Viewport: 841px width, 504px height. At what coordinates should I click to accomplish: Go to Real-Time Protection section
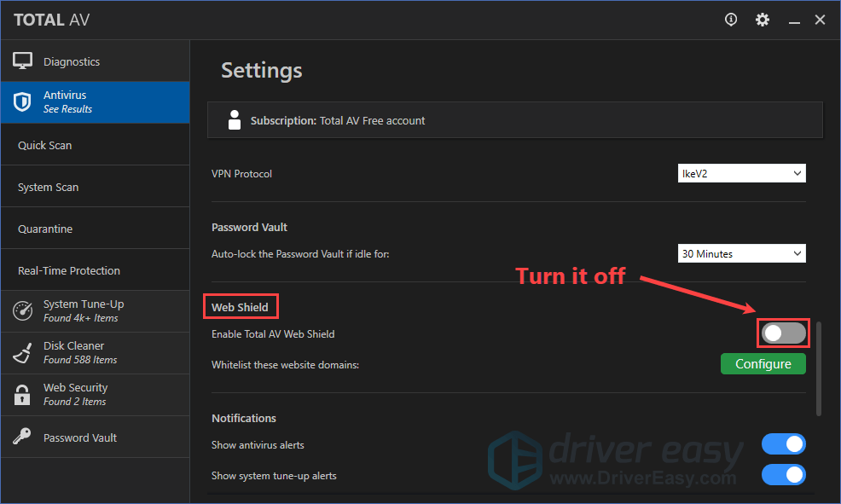(x=69, y=270)
